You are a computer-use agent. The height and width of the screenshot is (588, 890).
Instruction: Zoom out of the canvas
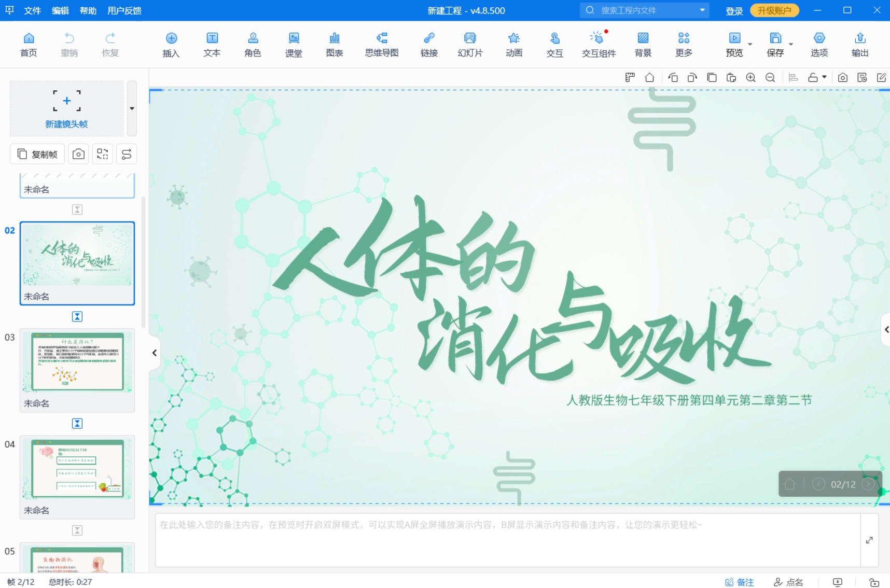click(x=770, y=78)
